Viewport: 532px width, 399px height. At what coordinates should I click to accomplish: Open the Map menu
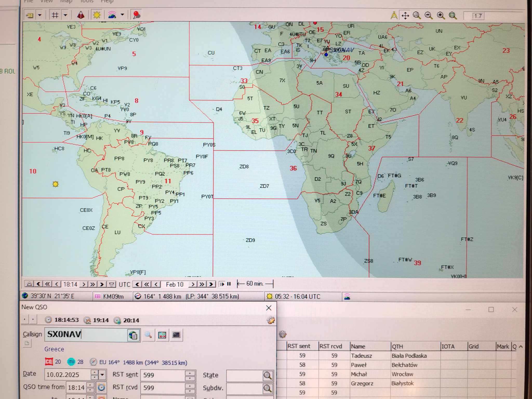click(66, 2)
